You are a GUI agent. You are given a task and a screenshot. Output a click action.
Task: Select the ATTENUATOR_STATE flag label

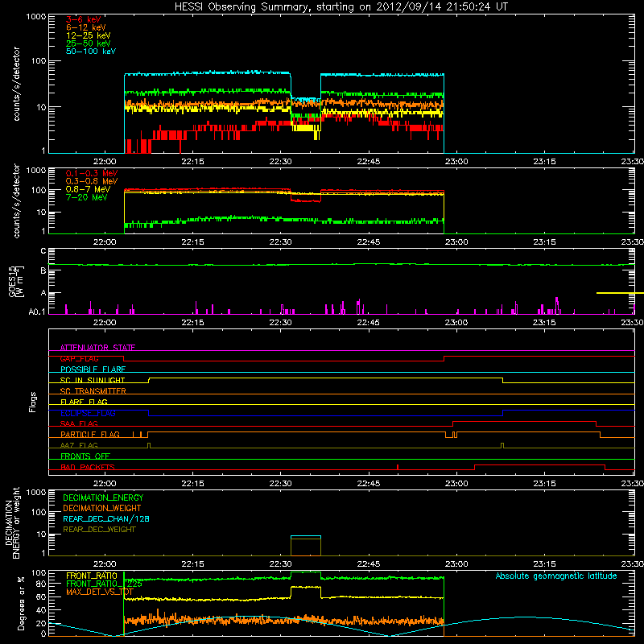[97, 348]
